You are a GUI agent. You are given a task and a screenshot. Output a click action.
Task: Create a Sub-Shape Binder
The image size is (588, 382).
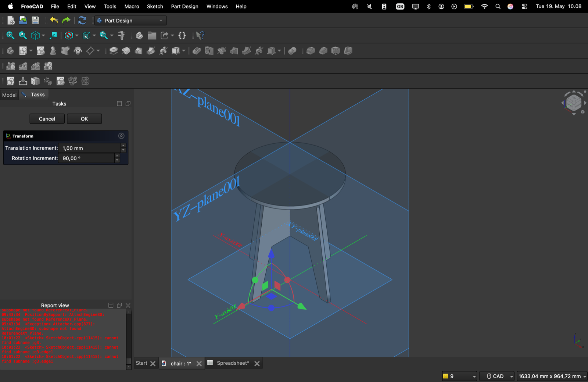(65, 51)
